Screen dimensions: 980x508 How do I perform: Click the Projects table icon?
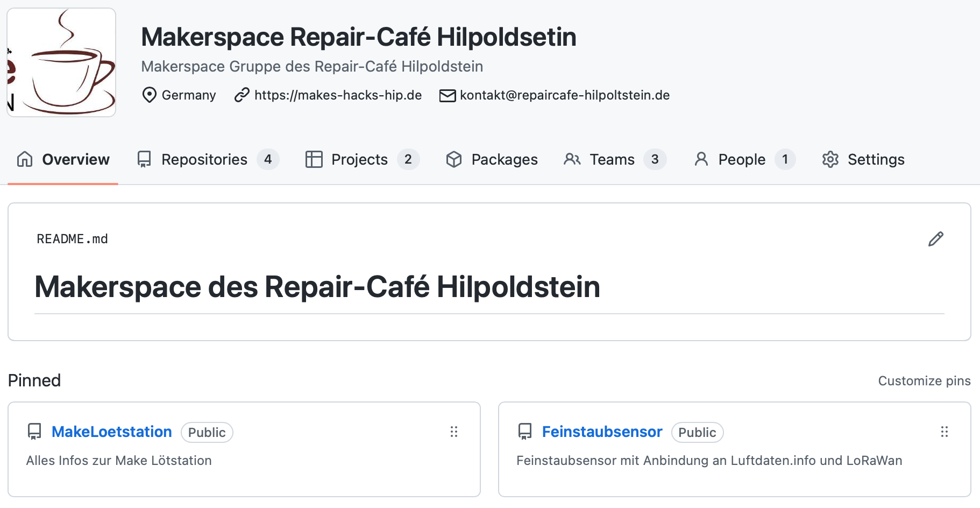(314, 159)
